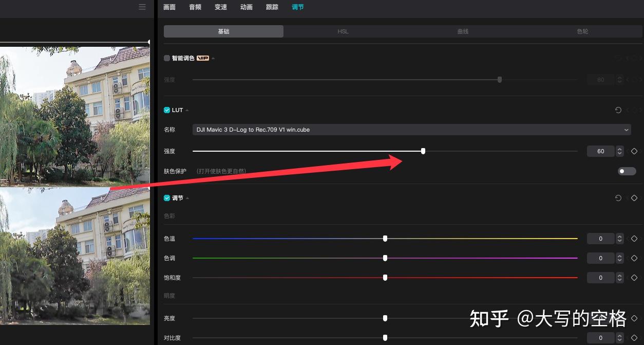The width and height of the screenshot is (644, 345).
Task: Add a keyframe for LUT 强度
Action: pyautogui.click(x=634, y=151)
